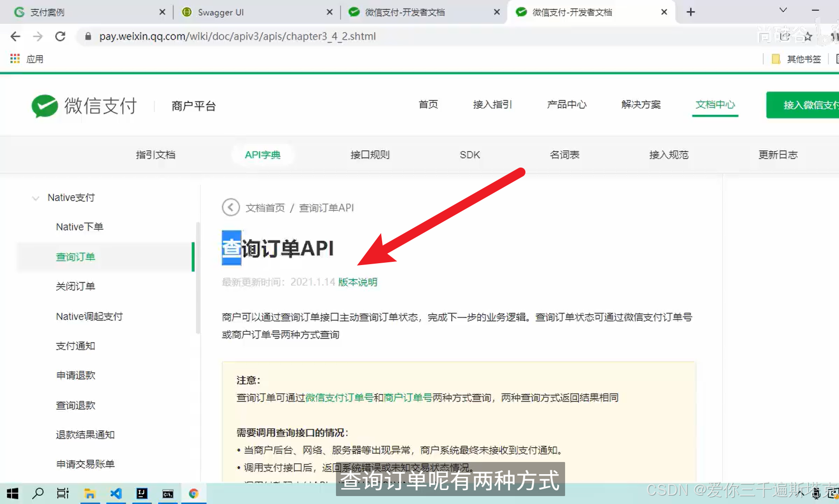The width and height of the screenshot is (839, 504).
Task: Open IntelliJ IDEA from taskbar
Action: 142,493
